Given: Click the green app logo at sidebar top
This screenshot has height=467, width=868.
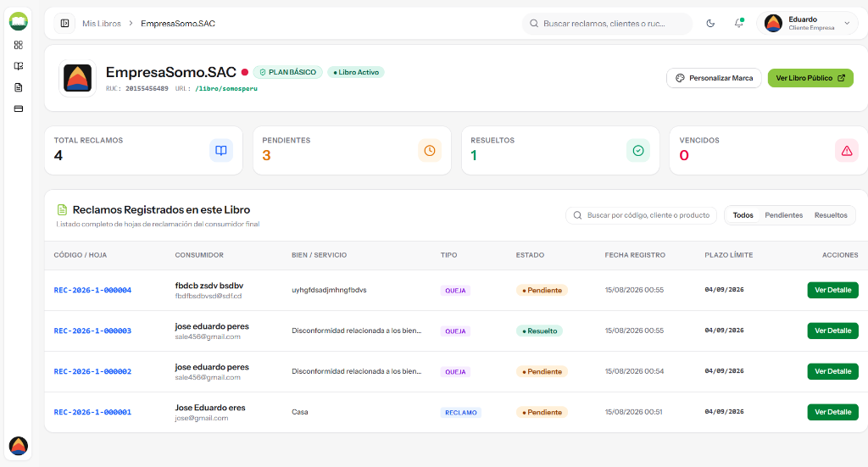Looking at the screenshot, I should tap(19, 21).
